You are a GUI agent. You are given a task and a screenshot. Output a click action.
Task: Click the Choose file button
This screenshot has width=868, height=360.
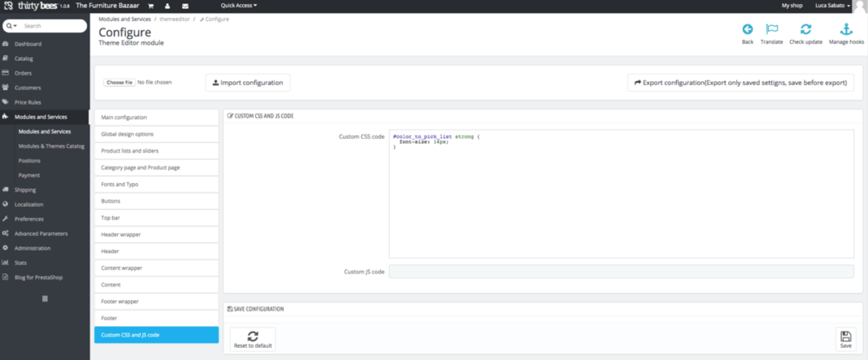click(x=118, y=82)
